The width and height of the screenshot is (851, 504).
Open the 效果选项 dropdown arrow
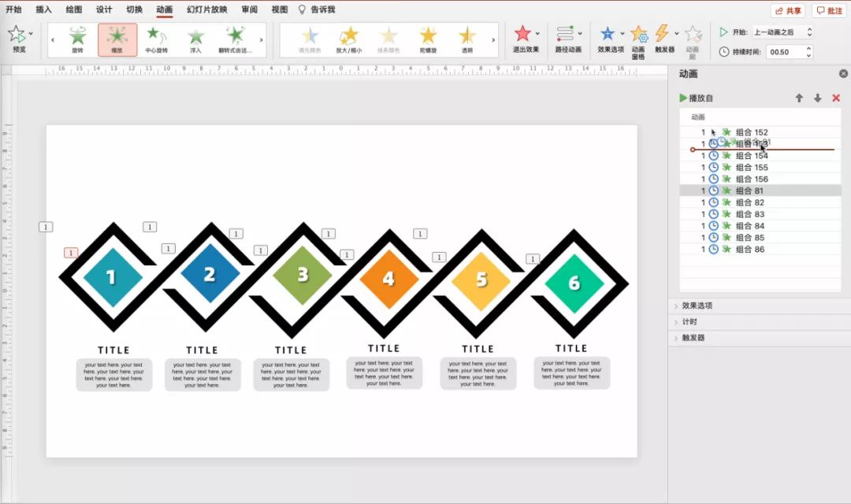click(622, 34)
